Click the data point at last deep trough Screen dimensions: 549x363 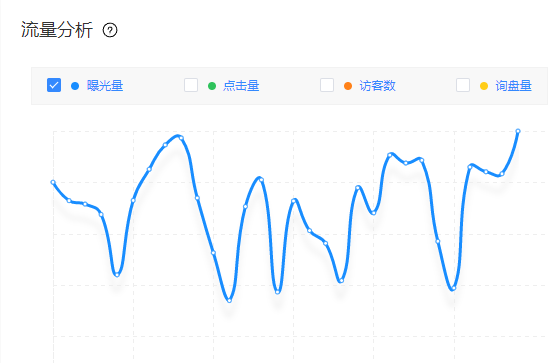pos(453,288)
